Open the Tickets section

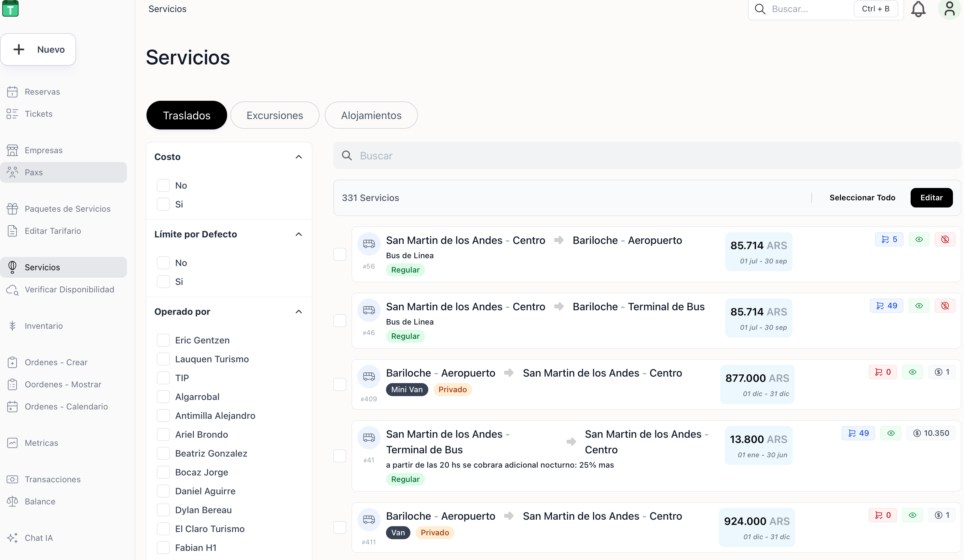[x=38, y=113]
